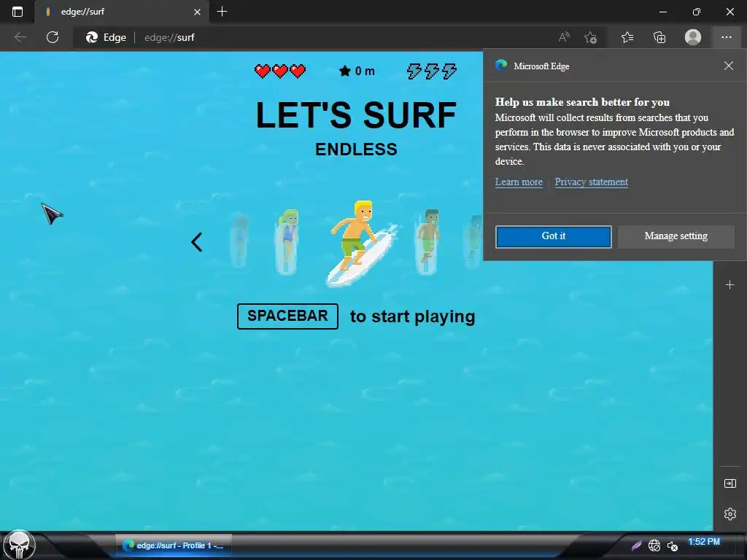Open the profile avatar menu

[x=693, y=37]
